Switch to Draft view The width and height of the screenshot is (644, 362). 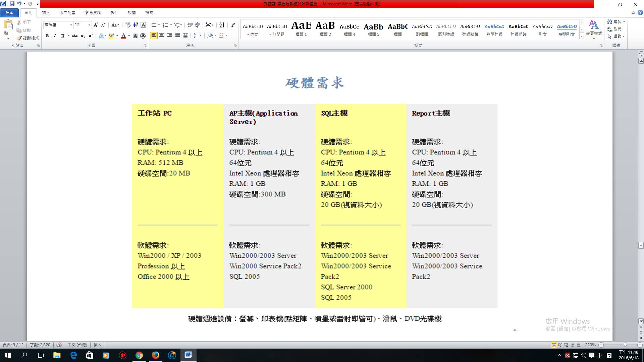coord(578,345)
